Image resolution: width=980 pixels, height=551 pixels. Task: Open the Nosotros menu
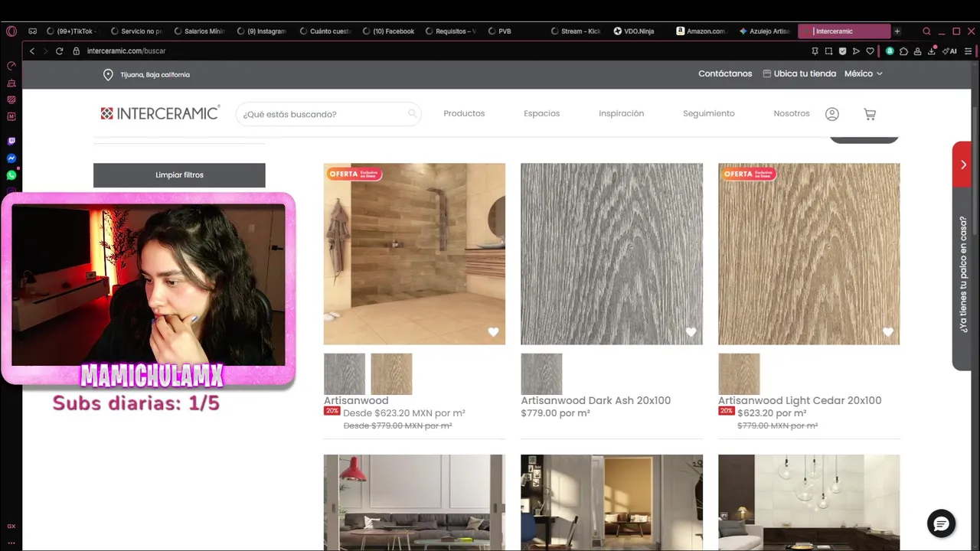point(792,113)
